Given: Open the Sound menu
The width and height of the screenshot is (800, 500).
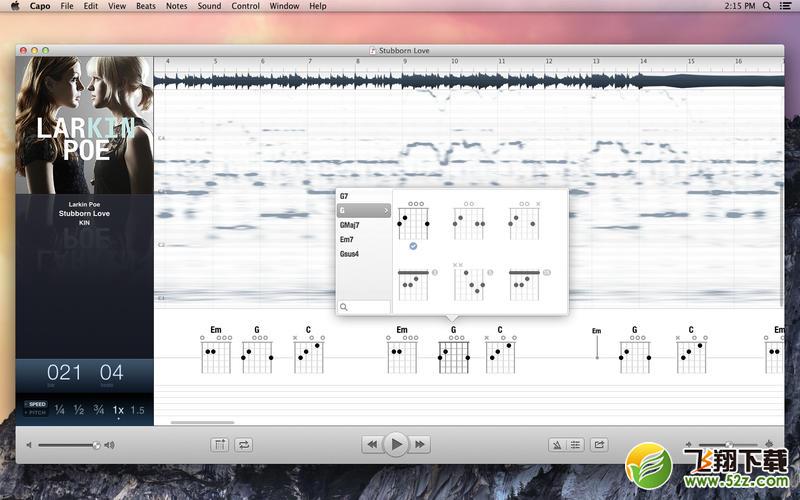Looking at the screenshot, I should (x=209, y=6).
